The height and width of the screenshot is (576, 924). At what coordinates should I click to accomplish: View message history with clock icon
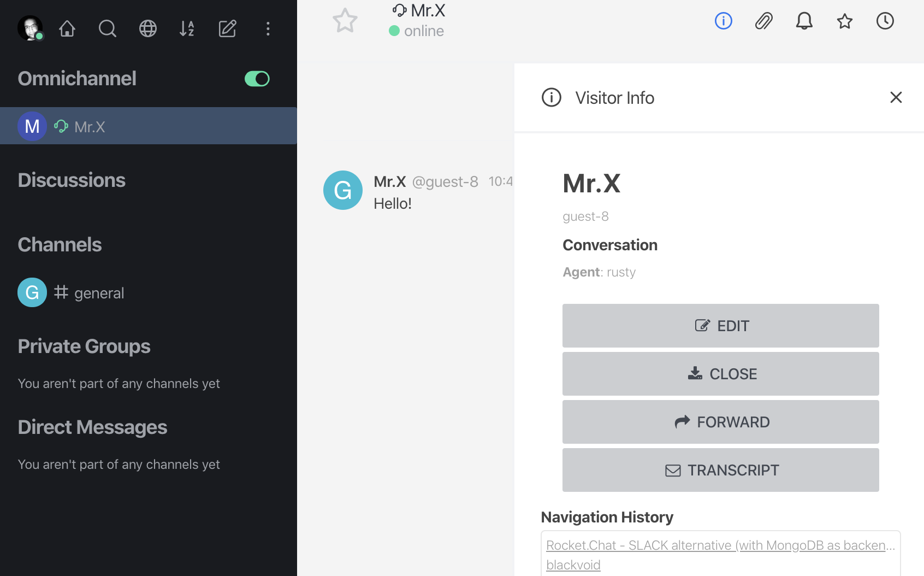[885, 21]
